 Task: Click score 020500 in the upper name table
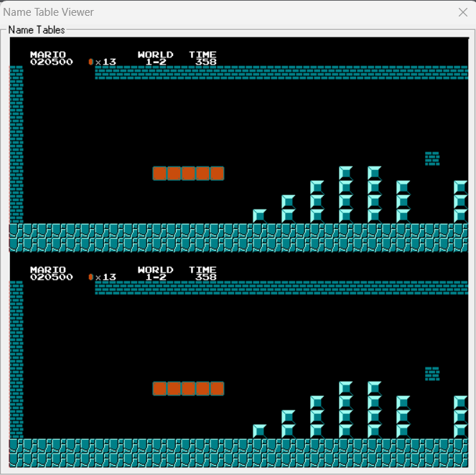click(51, 62)
